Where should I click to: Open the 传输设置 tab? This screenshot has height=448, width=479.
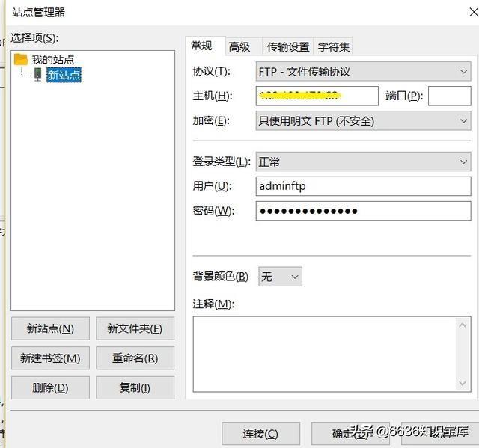coord(287,46)
